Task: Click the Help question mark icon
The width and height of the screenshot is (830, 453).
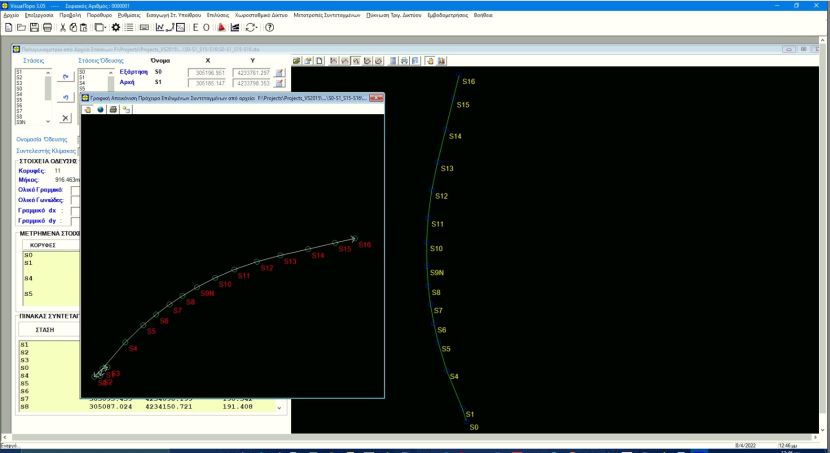Action: click(269, 27)
